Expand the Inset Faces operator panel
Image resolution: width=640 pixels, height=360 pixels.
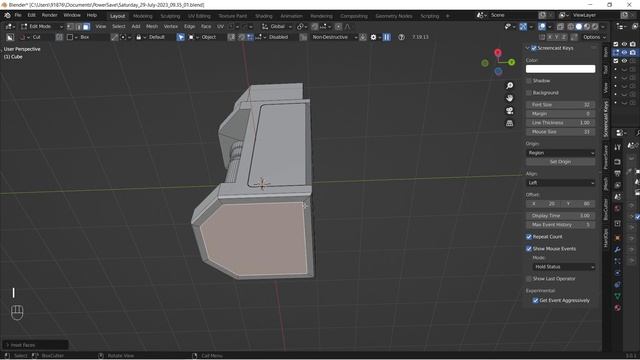point(36,345)
